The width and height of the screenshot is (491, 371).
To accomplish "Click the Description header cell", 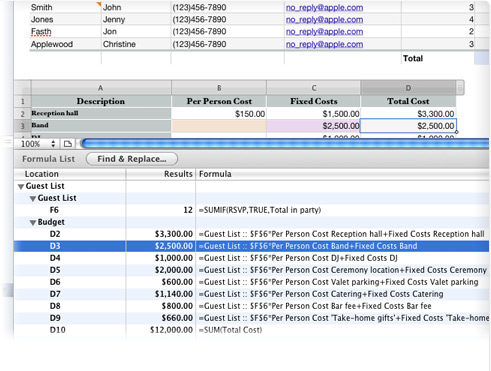I will [101, 101].
